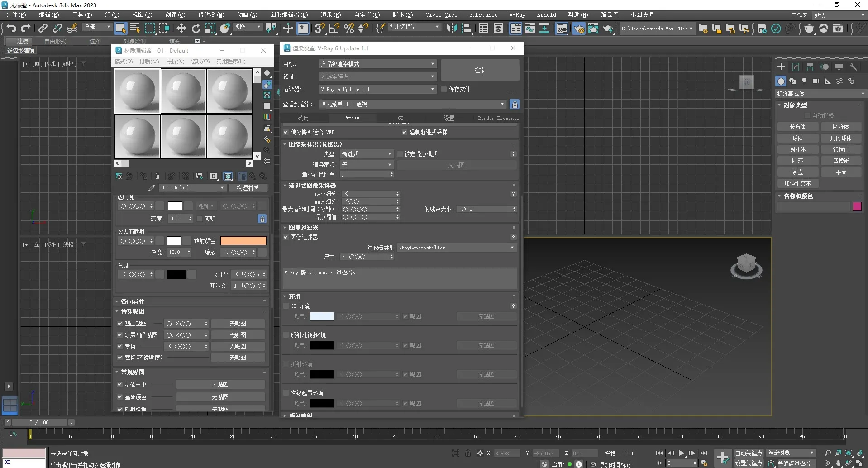Open the Cameras category in the Create panel
The width and height of the screenshot is (868, 468).
(x=816, y=81)
